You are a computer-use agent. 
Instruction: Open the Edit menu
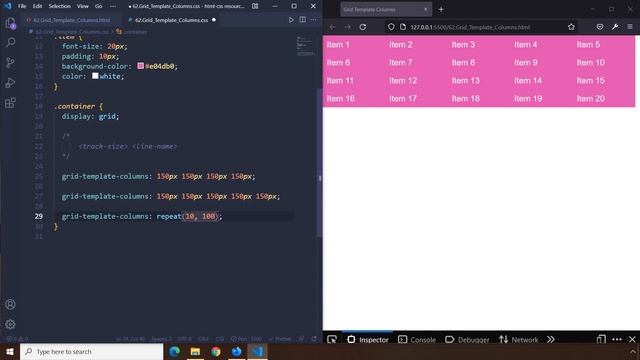[37, 6]
